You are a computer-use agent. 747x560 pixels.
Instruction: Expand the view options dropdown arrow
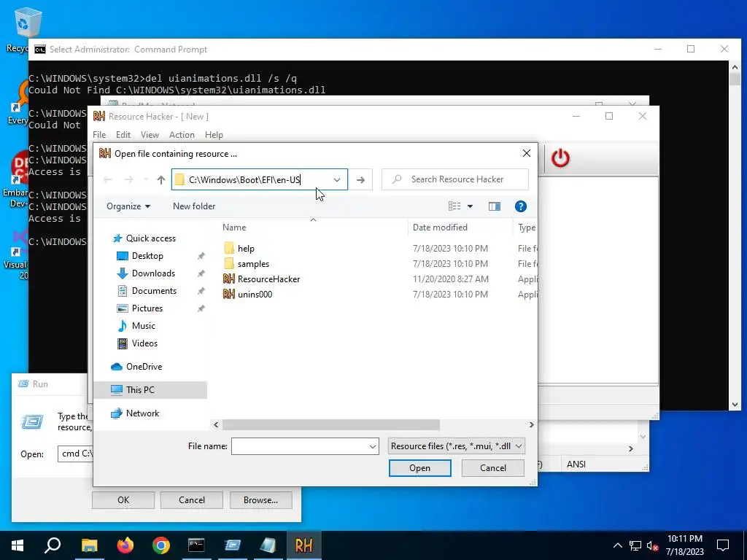(x=471, y=206)
